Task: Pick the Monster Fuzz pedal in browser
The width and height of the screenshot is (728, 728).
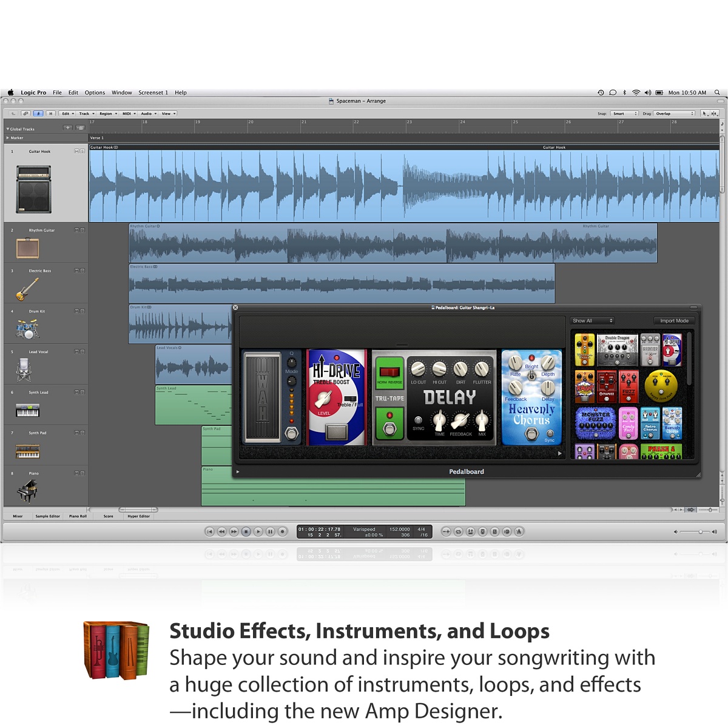Action: [595, 423]
